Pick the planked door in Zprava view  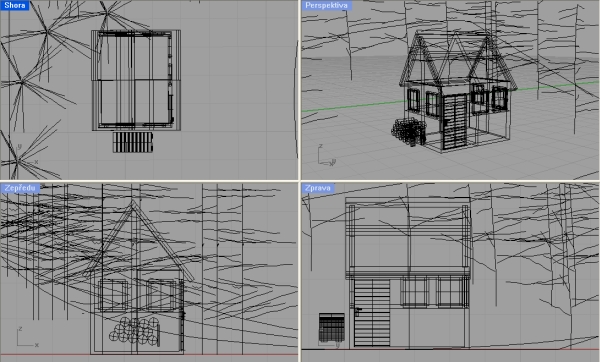(372, 313)
